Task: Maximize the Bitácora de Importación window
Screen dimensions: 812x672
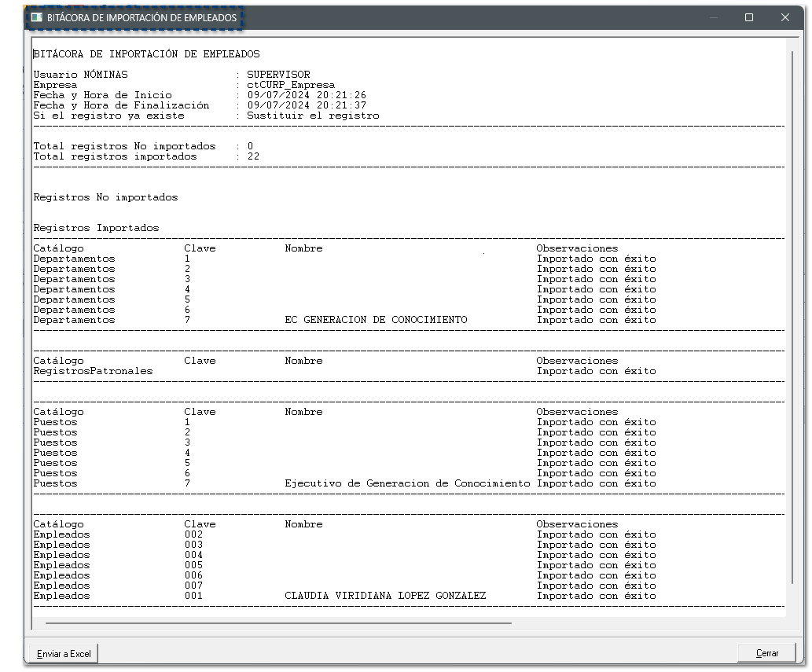Action: (749, 17)
